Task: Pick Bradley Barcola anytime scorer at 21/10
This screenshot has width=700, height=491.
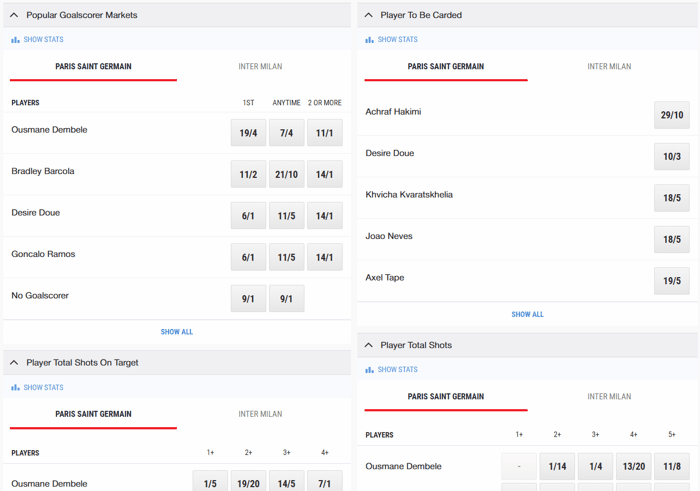Action: tap(287, 174)
